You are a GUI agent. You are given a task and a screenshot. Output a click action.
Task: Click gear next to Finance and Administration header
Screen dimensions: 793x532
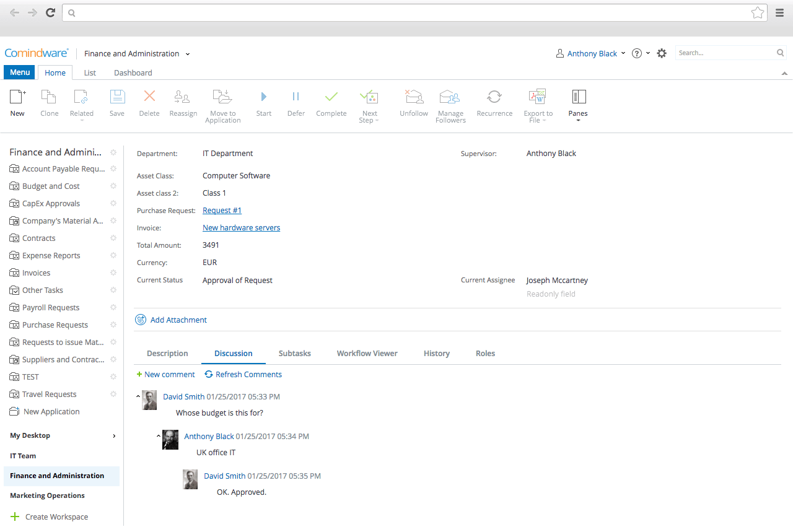[x=113, y=152]
